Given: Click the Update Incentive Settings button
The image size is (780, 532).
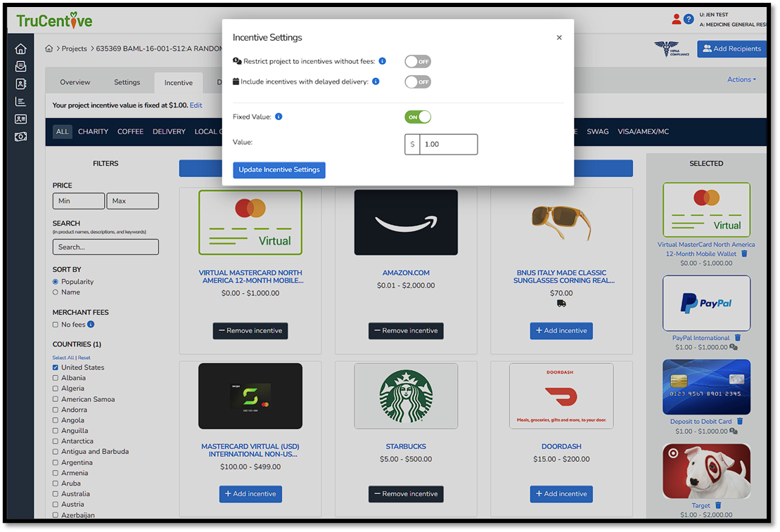Looking at the screenshot, I should (279, 169).
